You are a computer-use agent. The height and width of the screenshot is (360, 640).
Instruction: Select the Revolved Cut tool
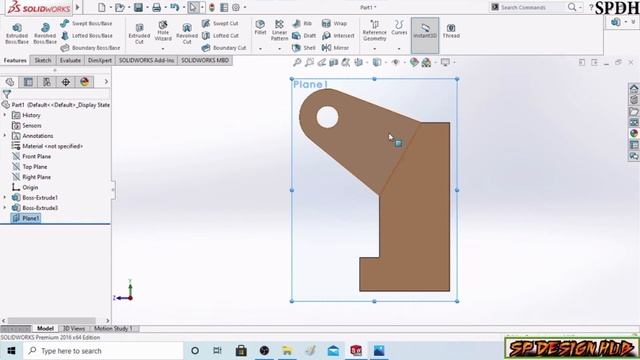pos(187,33)
